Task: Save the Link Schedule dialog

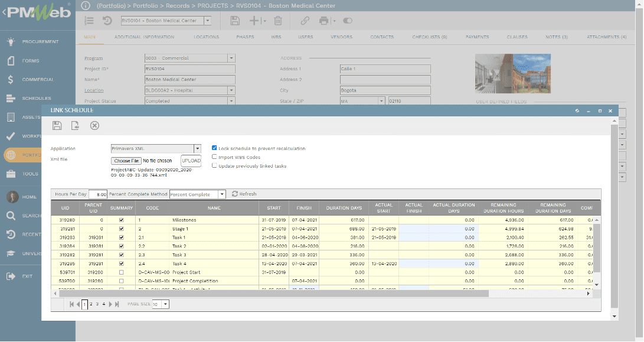Action: tap(57, 126)
